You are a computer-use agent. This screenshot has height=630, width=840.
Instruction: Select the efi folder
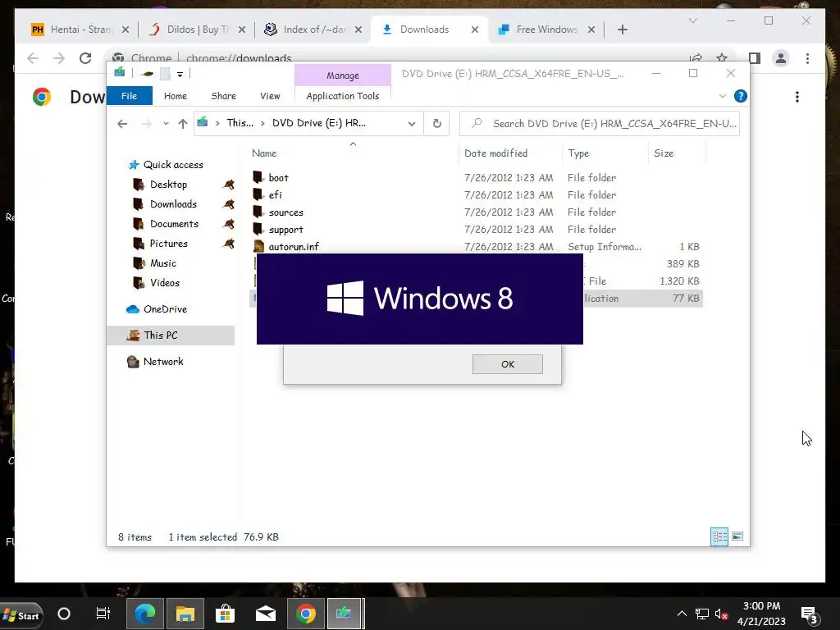275,195
